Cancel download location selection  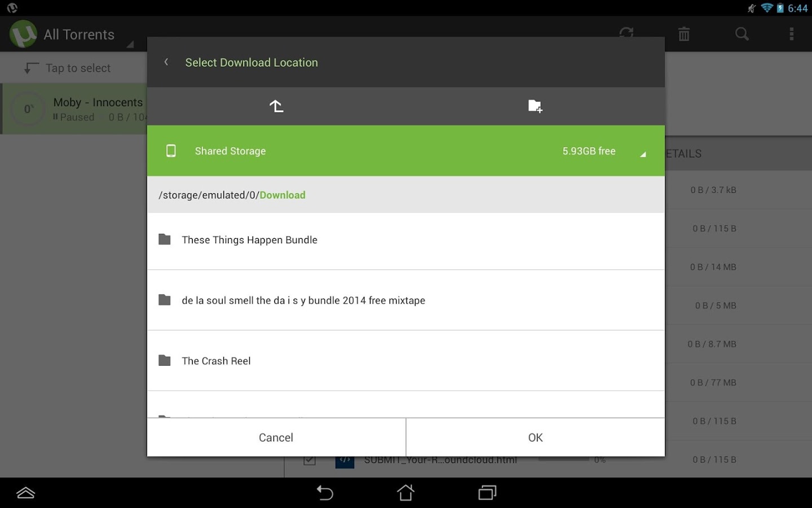coord(276,437)
